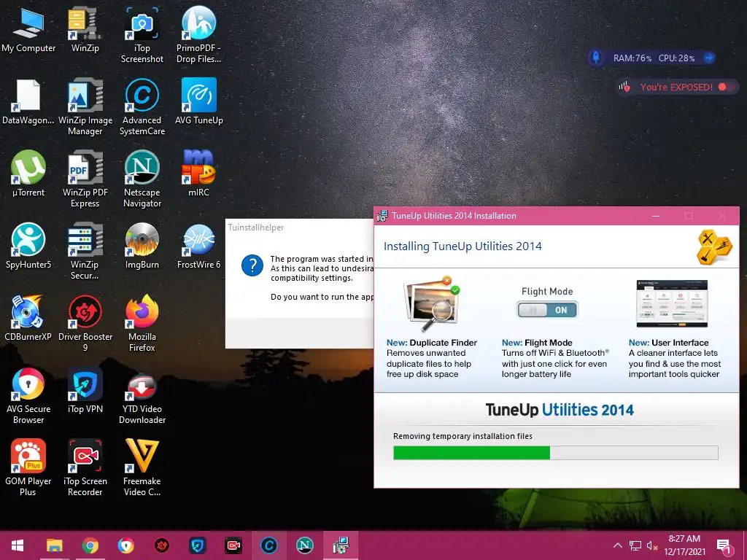The width and height of the screenshot is (747, 560).
Task: Click the mIRC desktop shortcut
Action: [198, 174]
